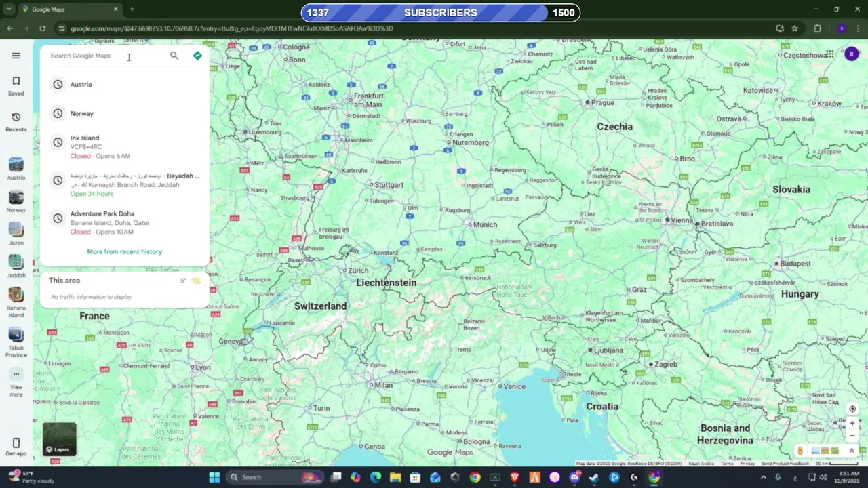The height and width of the screenshot is (488, 868).
Task: Click the Search Google Maps input field
Action: [x=105, y=56]
